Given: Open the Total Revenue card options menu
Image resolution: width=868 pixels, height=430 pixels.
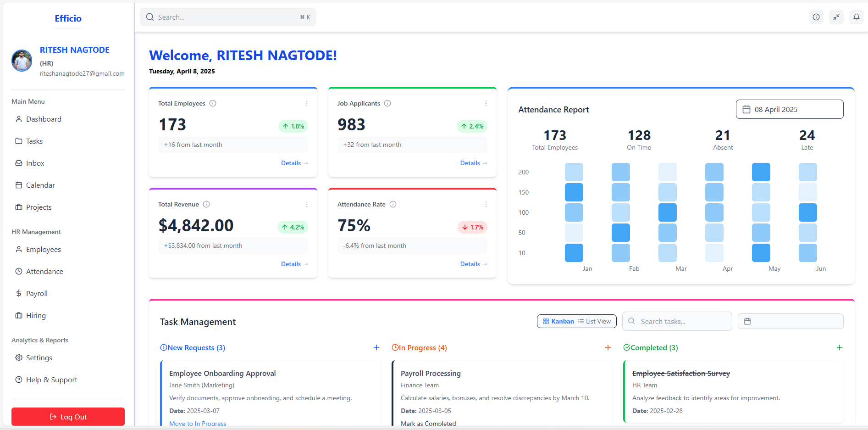Looking at the screenshot, I should coord(307,204).
